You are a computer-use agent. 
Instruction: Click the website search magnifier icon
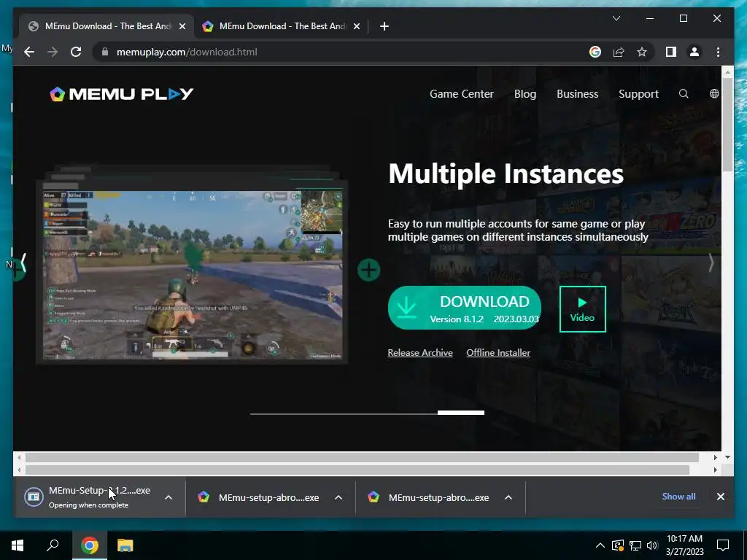point(684,94)
